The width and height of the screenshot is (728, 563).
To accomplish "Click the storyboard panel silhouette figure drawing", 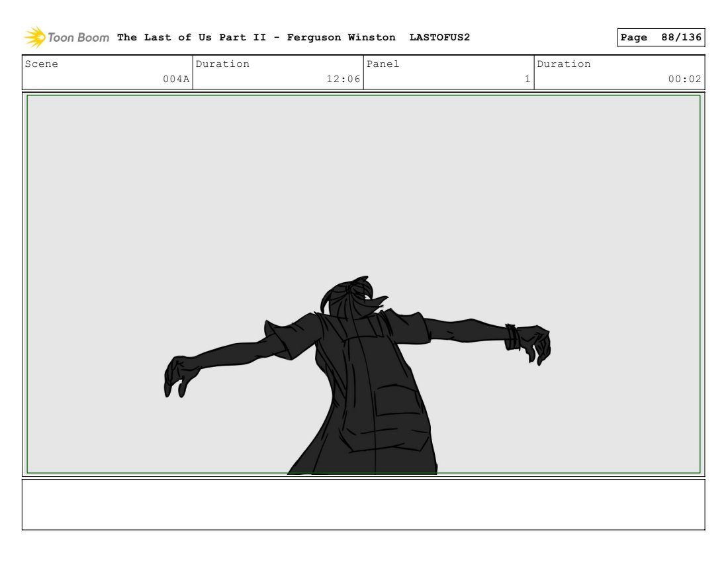I will click(x=357, y=376).
